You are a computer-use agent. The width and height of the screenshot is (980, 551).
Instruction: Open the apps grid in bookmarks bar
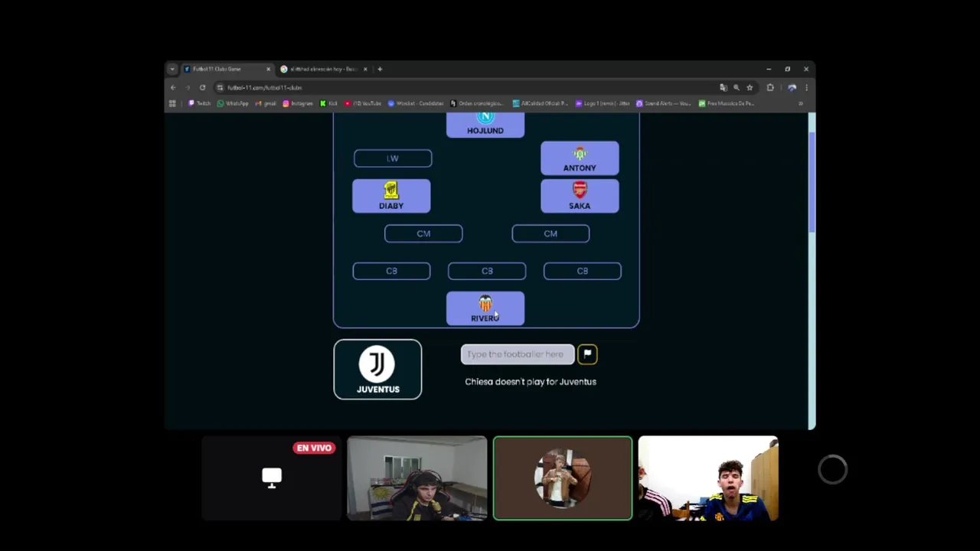pos(173,103)
